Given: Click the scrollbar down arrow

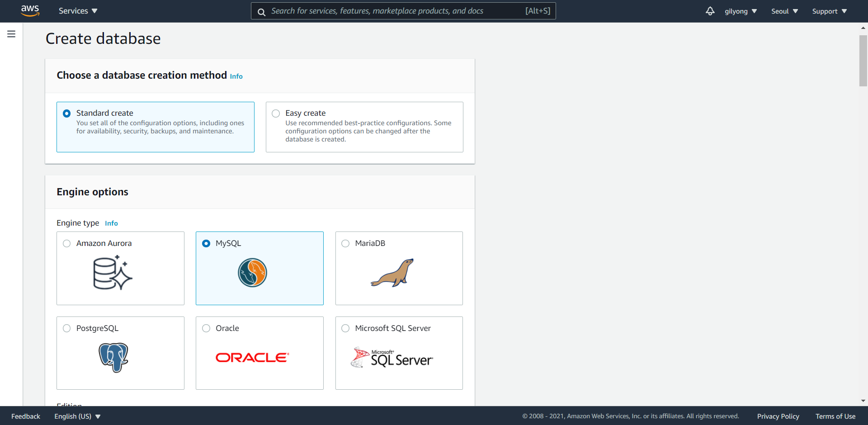Looking at the screenshot, I should (x=863, y=401).
